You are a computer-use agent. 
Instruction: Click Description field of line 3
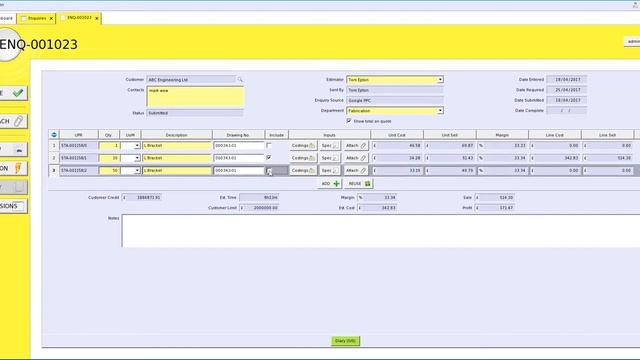point(177,171)
